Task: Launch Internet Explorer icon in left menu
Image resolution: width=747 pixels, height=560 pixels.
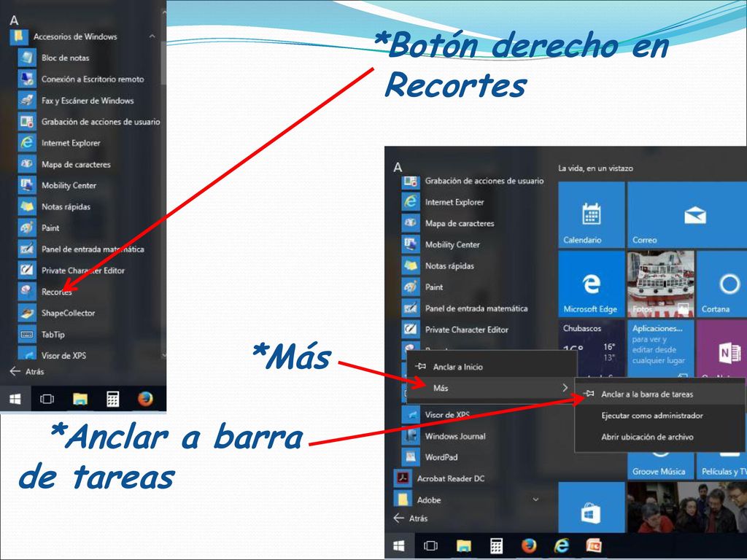Action: 27,143
